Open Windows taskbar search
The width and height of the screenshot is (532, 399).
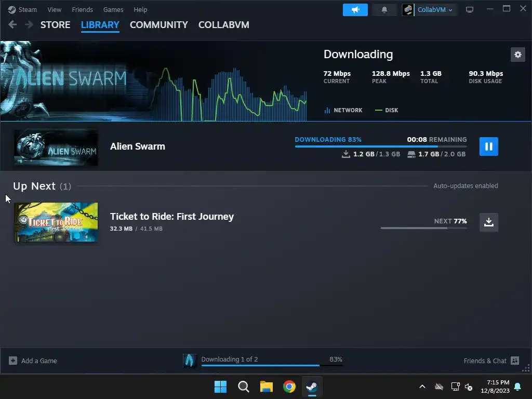[243, 387]
